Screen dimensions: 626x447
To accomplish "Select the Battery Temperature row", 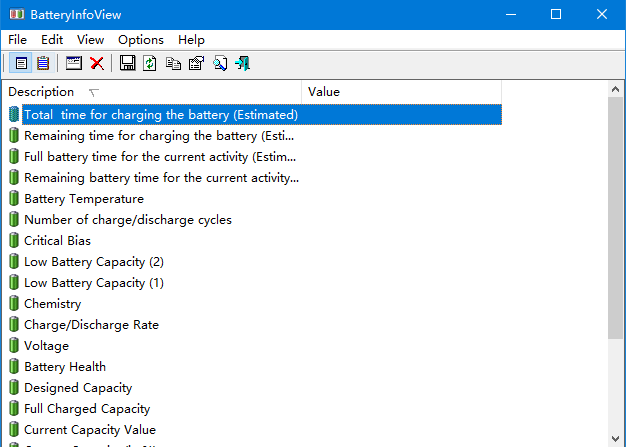I will (84, 199).
